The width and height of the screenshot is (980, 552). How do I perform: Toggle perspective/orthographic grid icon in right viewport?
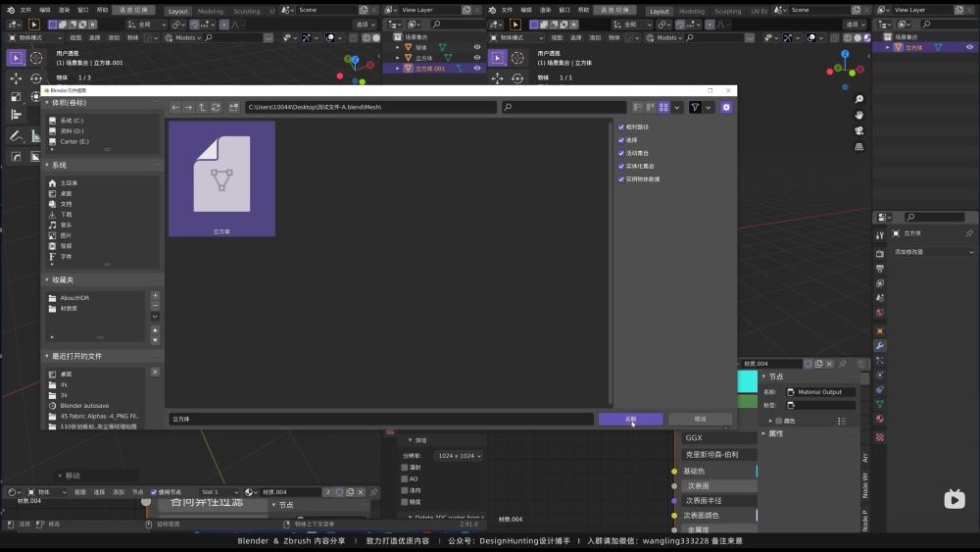(x=859, y=147)
